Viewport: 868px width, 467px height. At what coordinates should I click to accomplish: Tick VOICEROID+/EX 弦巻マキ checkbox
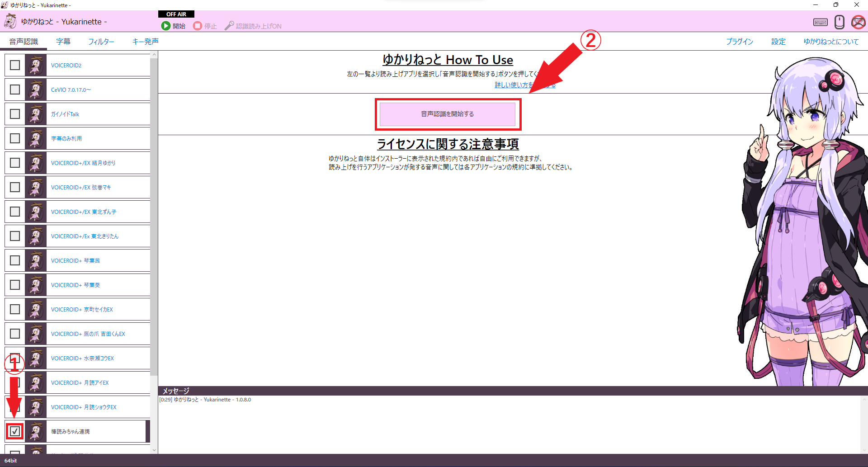tap(15, 187)
